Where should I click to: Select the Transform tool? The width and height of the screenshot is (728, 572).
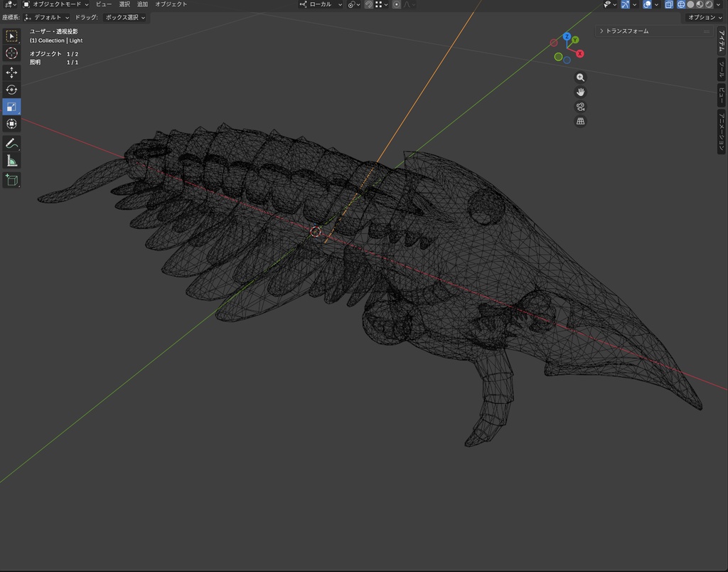11,124
